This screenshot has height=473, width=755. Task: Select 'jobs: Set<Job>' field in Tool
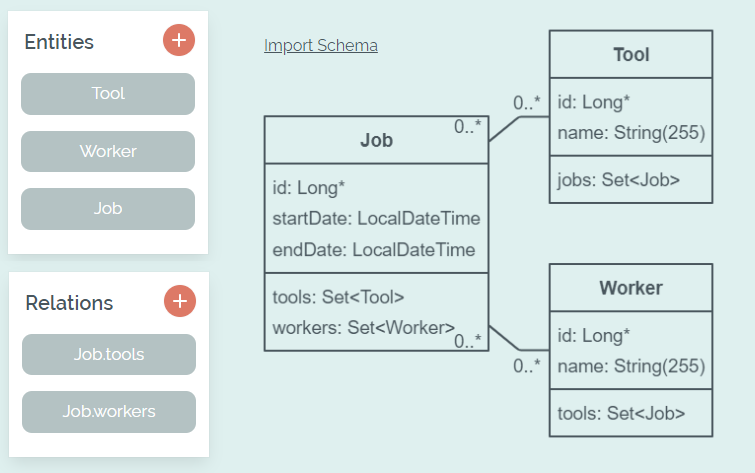point(619,180)
